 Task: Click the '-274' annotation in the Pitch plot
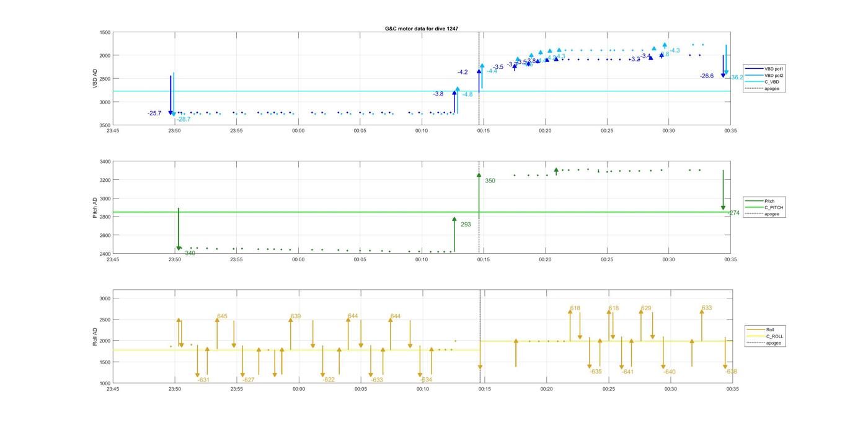[x=733, y=213]
